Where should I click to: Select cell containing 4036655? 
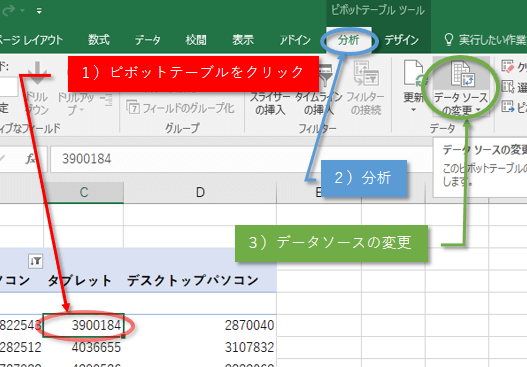[x=84, y=347]
